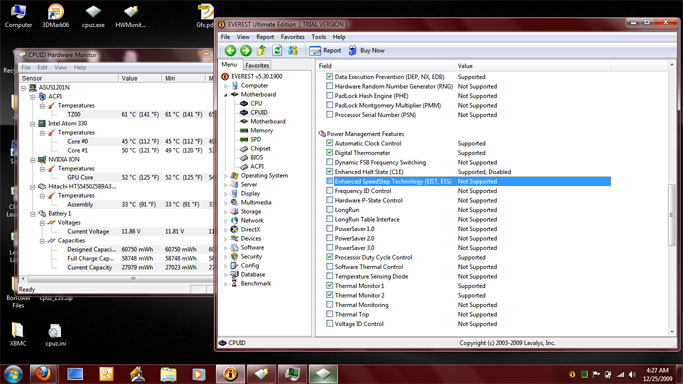
Task: Open the Tools menu in EVEREST
Action: point(318,37)
